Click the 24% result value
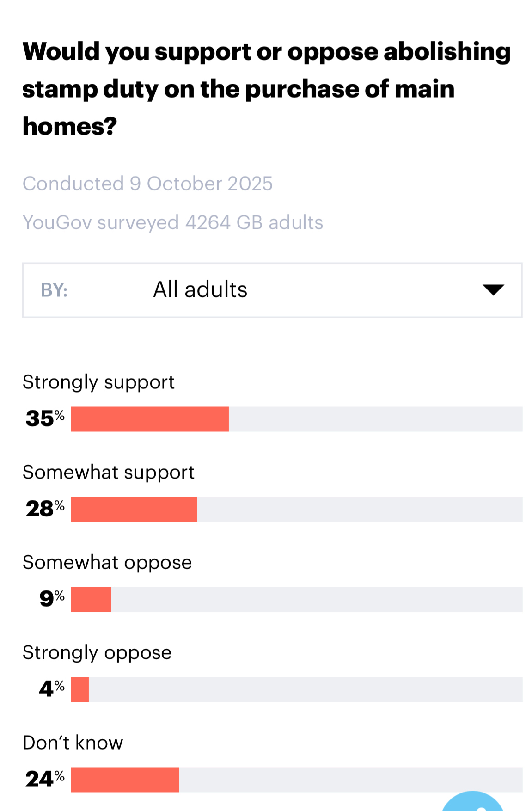 (x=45, y=779)
